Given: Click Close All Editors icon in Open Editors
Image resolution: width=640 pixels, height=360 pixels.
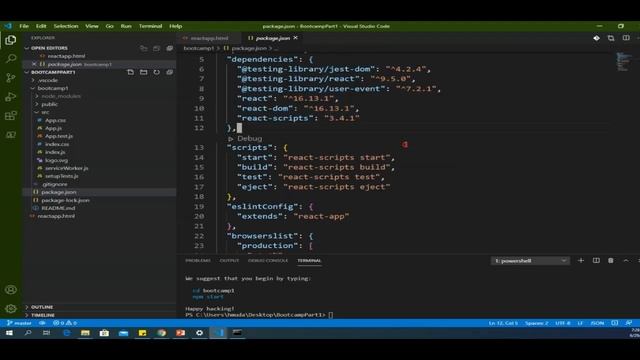Looking at the screenshot, I should point(170,48).
